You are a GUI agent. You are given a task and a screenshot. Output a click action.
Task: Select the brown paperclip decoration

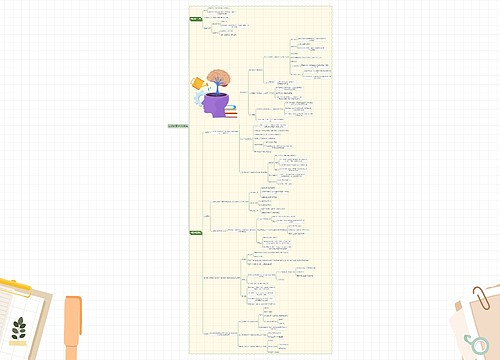pos(481,298)
